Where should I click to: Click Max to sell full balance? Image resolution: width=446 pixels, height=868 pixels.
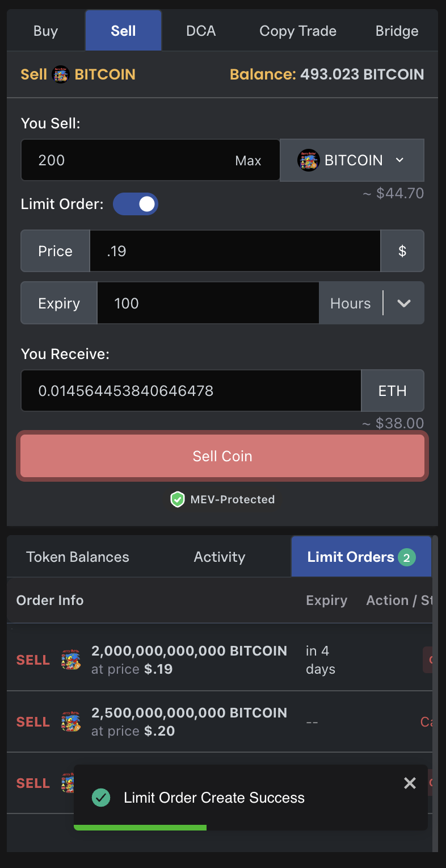[x=248, y=161]
